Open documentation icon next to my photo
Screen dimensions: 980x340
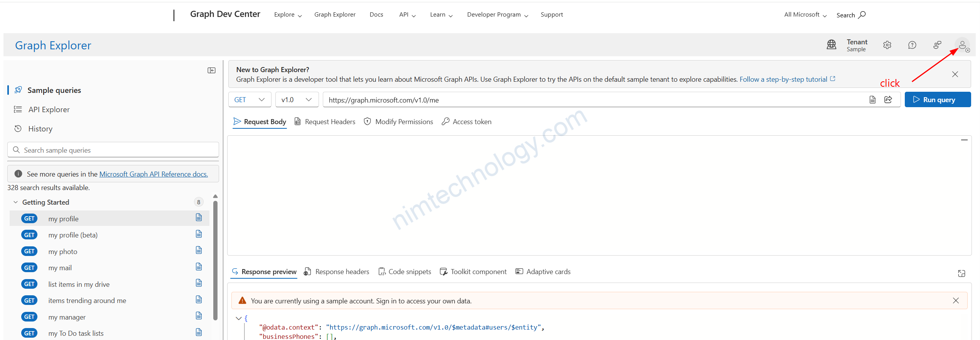(199, 251)
